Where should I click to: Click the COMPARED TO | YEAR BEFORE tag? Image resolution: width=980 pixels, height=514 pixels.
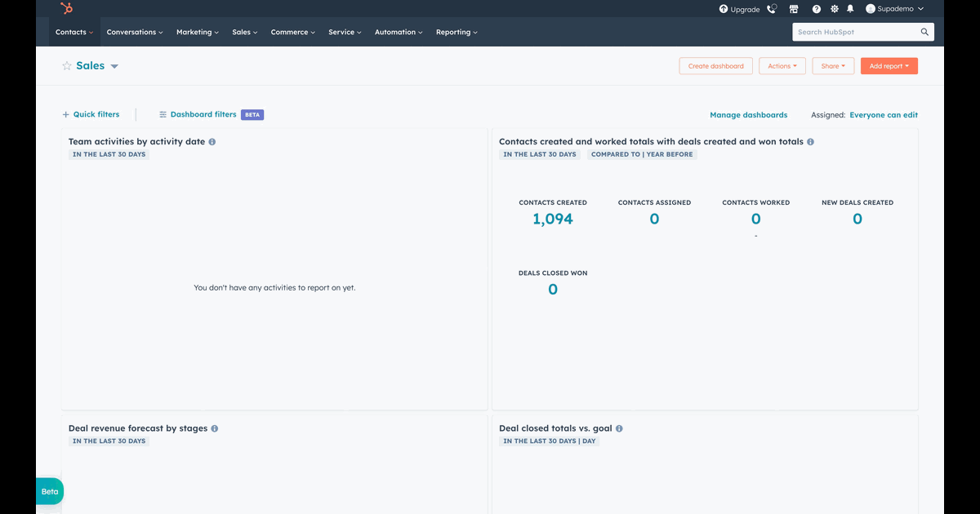pyautogui.click(x=642, y=154)
